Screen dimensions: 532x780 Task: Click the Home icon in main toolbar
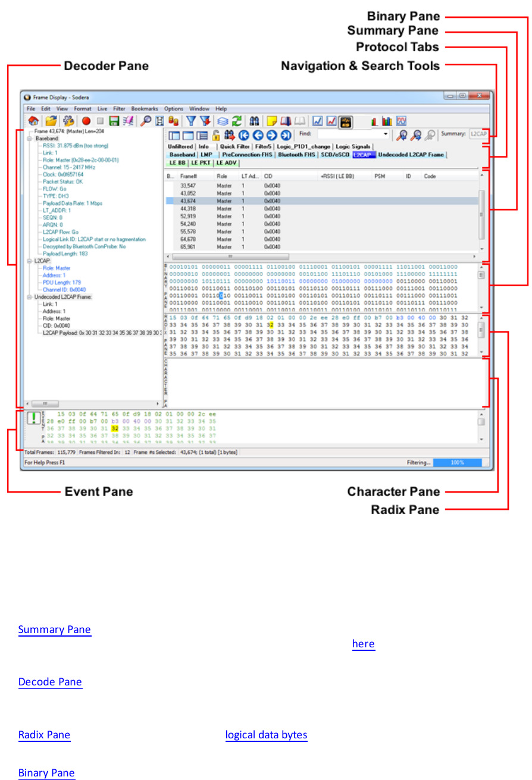(x=33, y=121)
